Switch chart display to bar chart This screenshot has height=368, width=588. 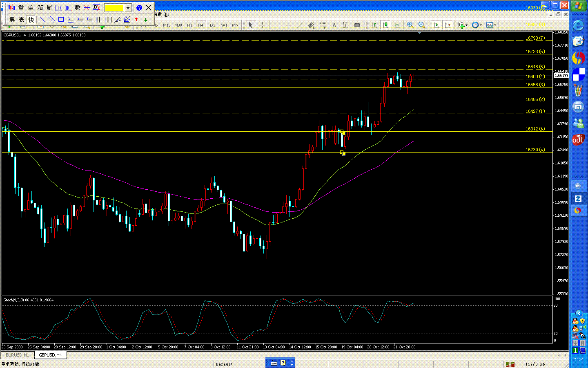[x=374, y=25]
